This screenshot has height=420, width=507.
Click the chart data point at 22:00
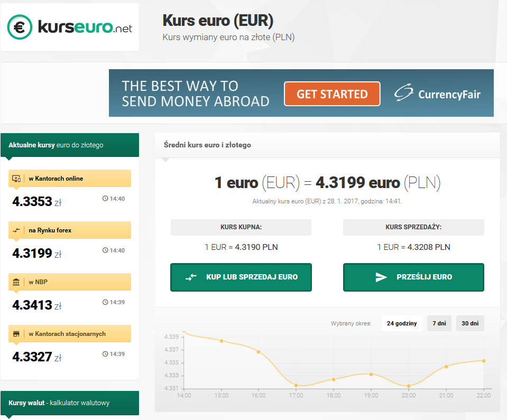click(483, 361)
